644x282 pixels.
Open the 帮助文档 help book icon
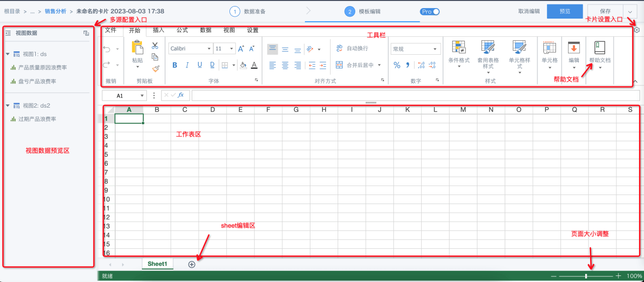tap(600, 48)
